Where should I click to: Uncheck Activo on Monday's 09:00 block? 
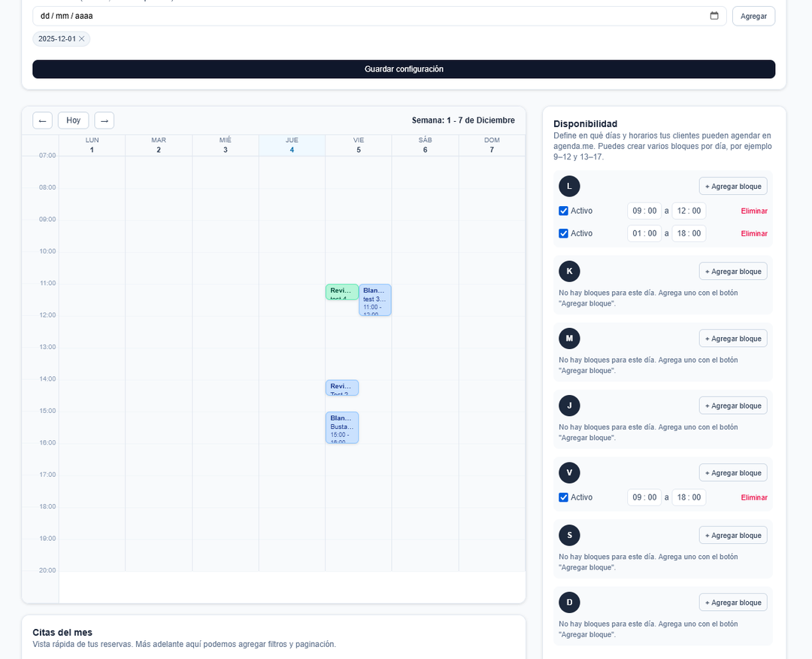point(563,211)
